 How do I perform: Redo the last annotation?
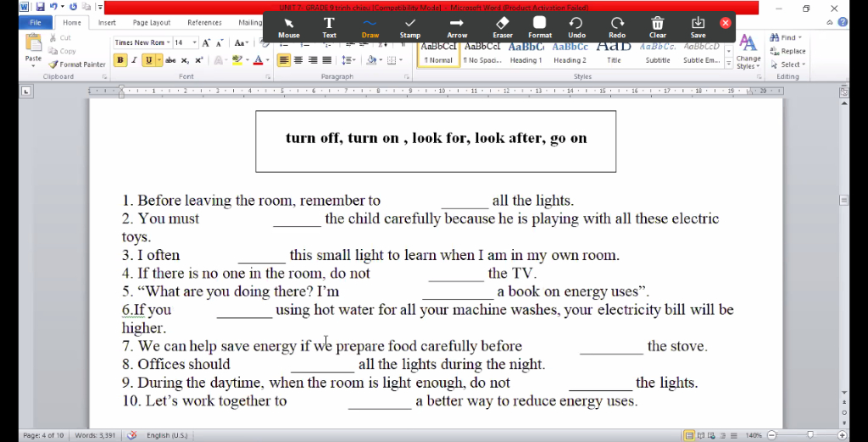(x=617, y=27)
